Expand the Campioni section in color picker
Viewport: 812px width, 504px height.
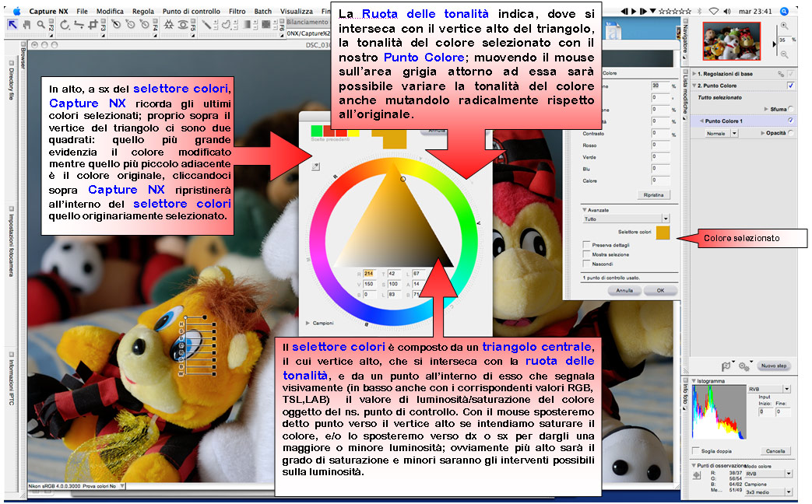point(308,323)
